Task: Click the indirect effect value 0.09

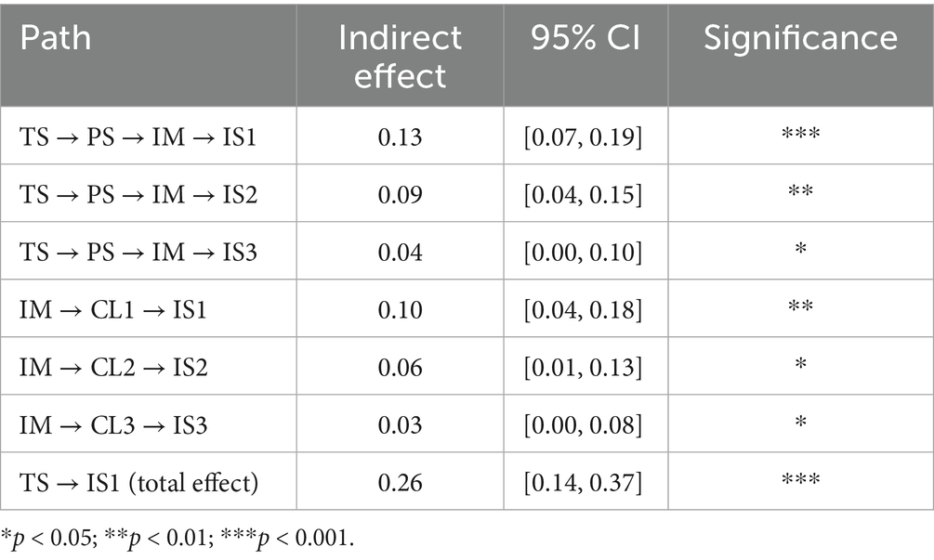Action: pyautogui.click(x=400, y=194)
